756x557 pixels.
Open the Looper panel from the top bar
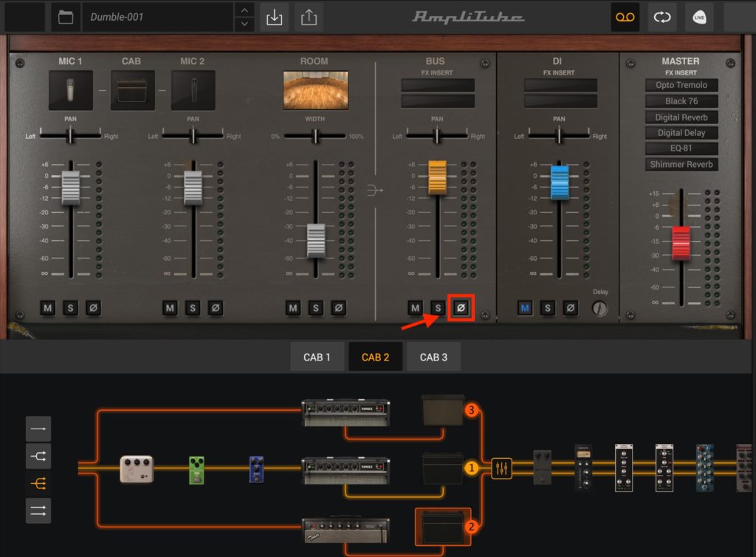point(625,17)
